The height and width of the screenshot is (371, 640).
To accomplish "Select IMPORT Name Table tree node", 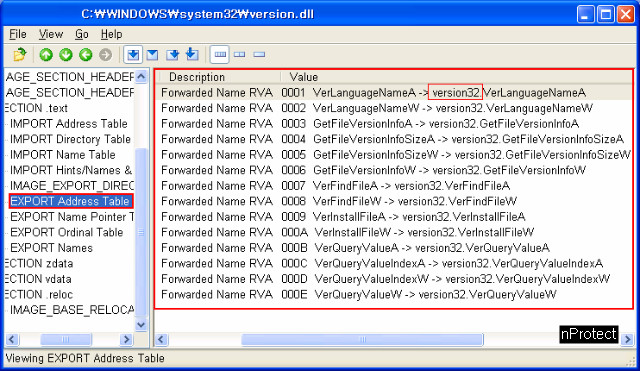I will point(62,155).
